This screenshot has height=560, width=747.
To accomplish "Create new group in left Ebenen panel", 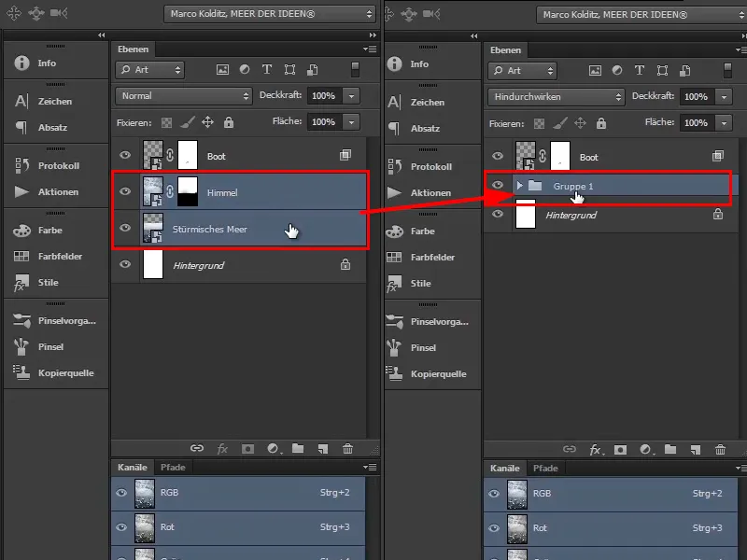I will tap(298, 449).
